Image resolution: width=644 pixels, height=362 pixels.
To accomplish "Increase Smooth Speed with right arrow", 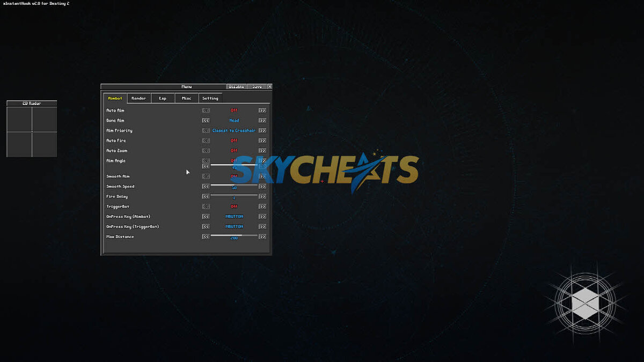I will [262, 187].
